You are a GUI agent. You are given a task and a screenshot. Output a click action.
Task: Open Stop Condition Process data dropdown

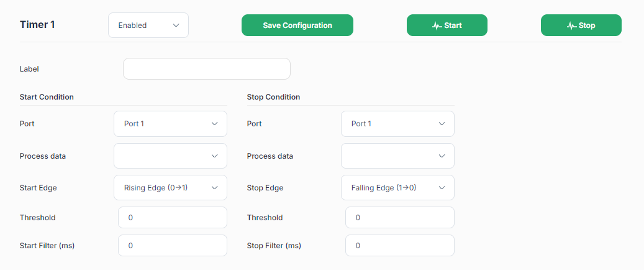point(397,156)
